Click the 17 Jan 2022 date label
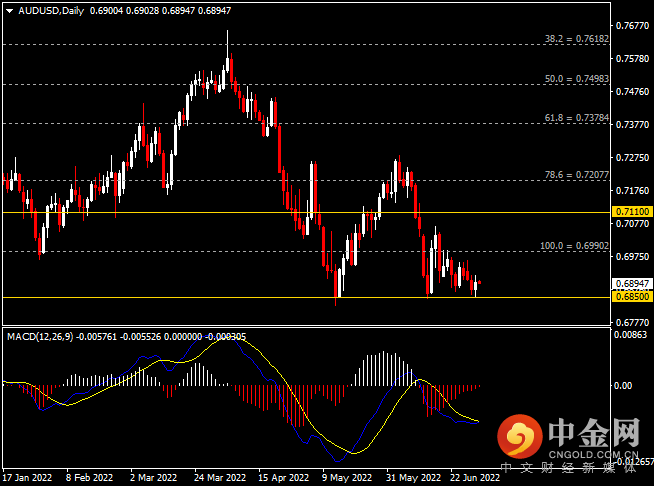The width and height of the screenshot is (654, 486). tap(30, 477)
